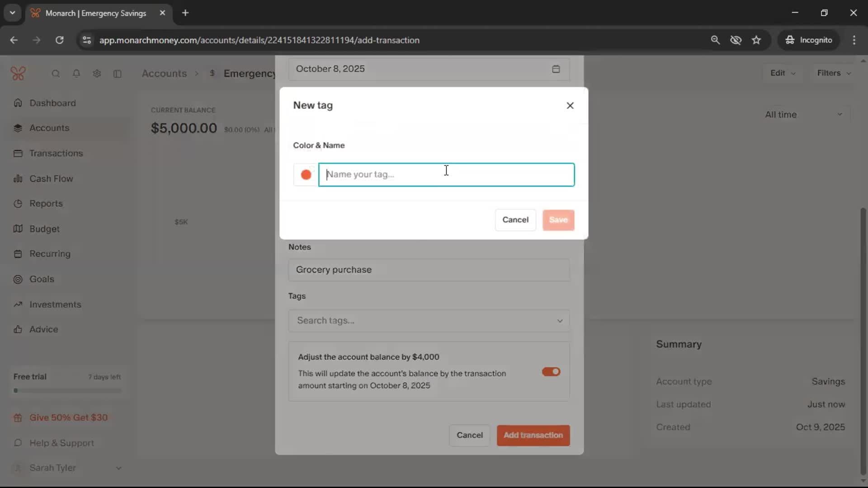The image size is (868, 488).
Task: Collapse sidebar using panel icon
Action: coord(118,74)
